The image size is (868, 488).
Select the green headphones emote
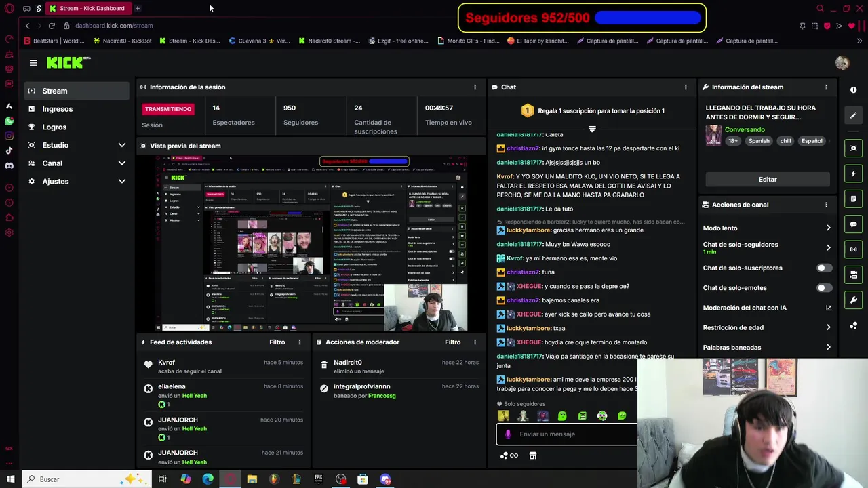click(602, 416)
